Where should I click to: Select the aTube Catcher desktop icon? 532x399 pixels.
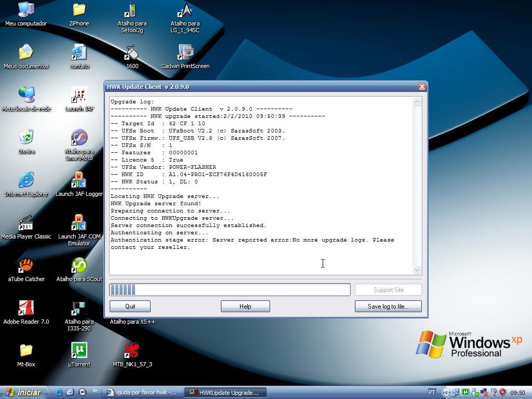point(26,270)
